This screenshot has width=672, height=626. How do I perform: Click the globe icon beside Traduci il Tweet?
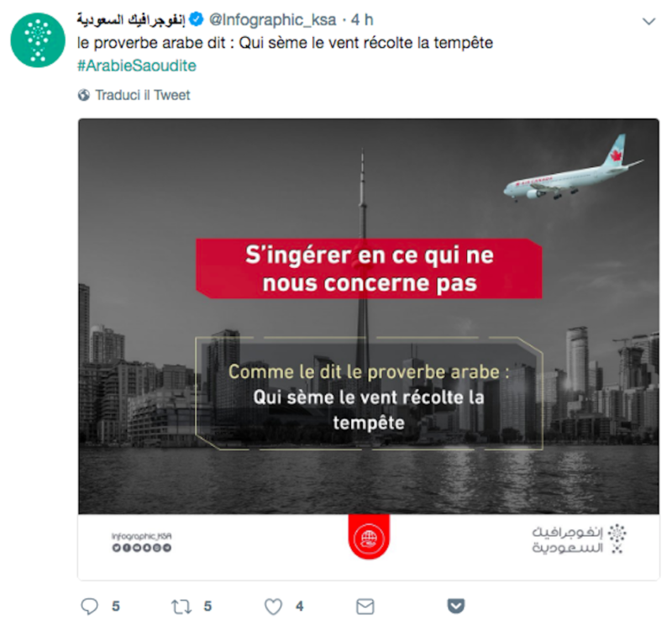pos(84,95)
